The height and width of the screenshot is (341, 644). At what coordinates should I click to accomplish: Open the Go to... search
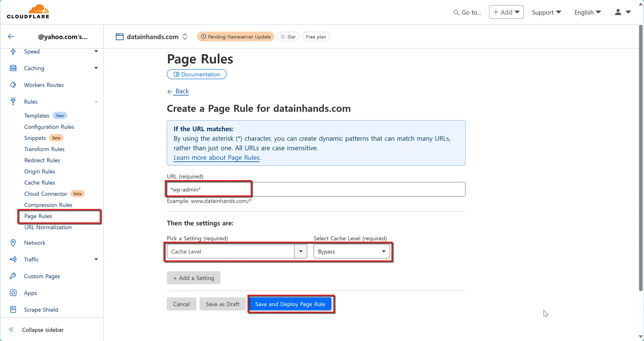click(x=467, y=12)
